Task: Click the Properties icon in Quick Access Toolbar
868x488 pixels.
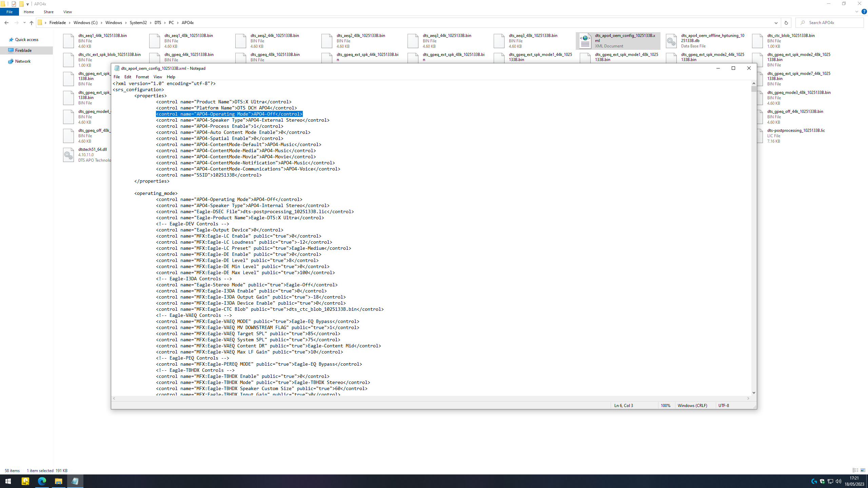Action: [x=14, y=4]
